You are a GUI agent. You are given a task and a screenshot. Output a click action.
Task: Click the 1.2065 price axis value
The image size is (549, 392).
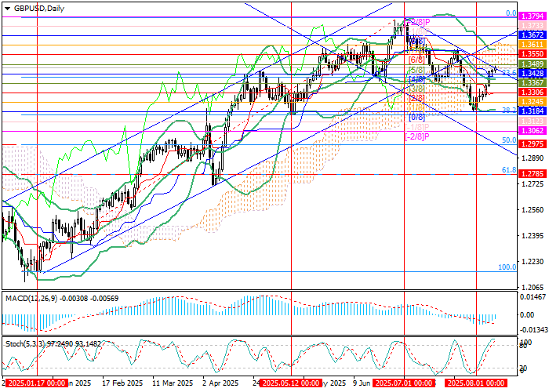[x=533, y=288]
